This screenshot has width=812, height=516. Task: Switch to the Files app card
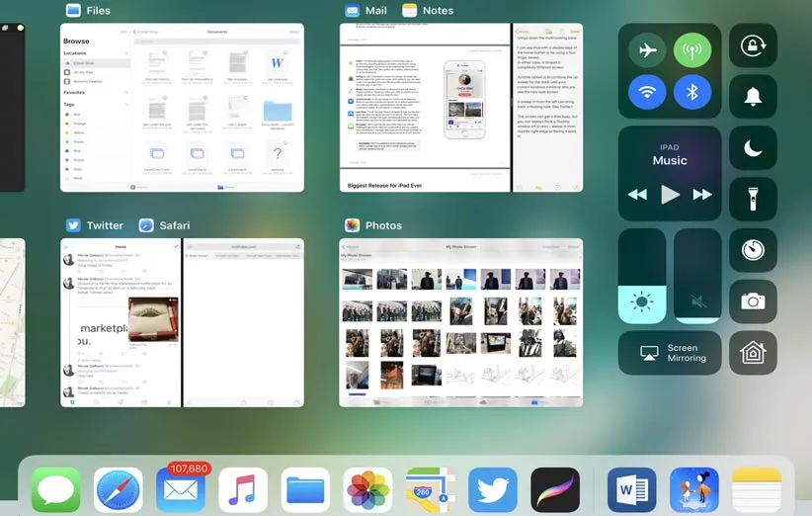pyautogui.click(x=182, y=107)
